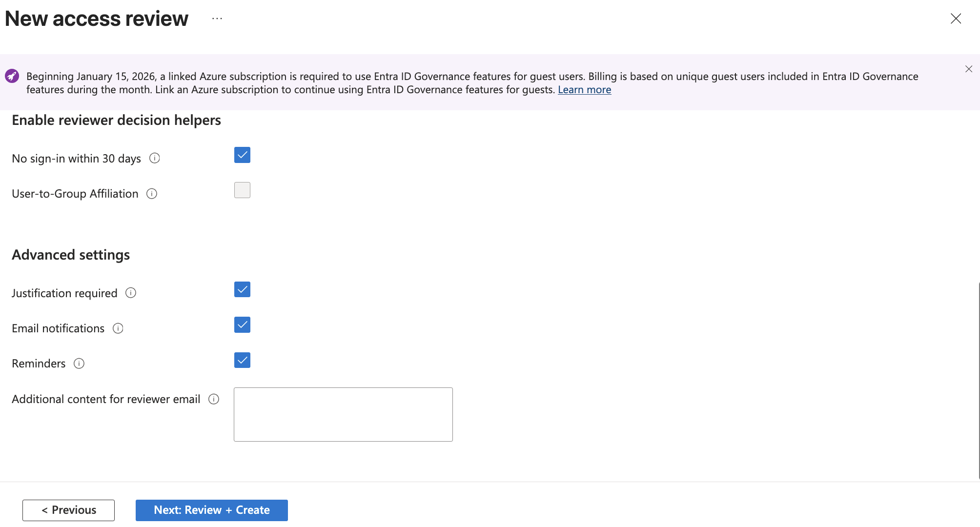Viewport: 980px width, 527px height.
Task: Click the Reminders label text
Action: (39, 364)
